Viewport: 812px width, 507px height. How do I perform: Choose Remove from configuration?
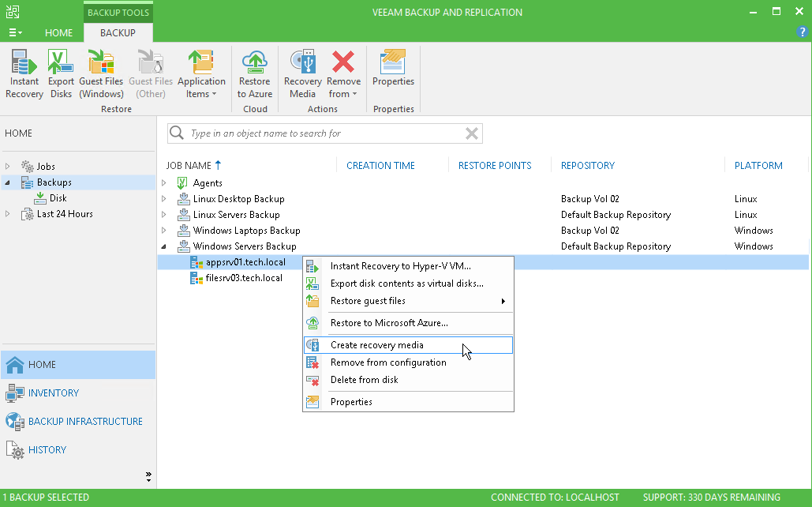[408, 362]
